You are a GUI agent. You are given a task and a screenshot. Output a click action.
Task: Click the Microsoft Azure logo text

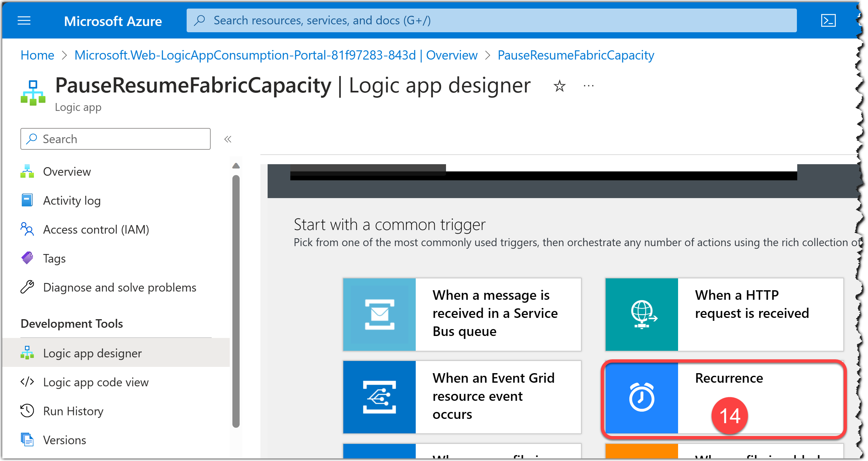113,21
